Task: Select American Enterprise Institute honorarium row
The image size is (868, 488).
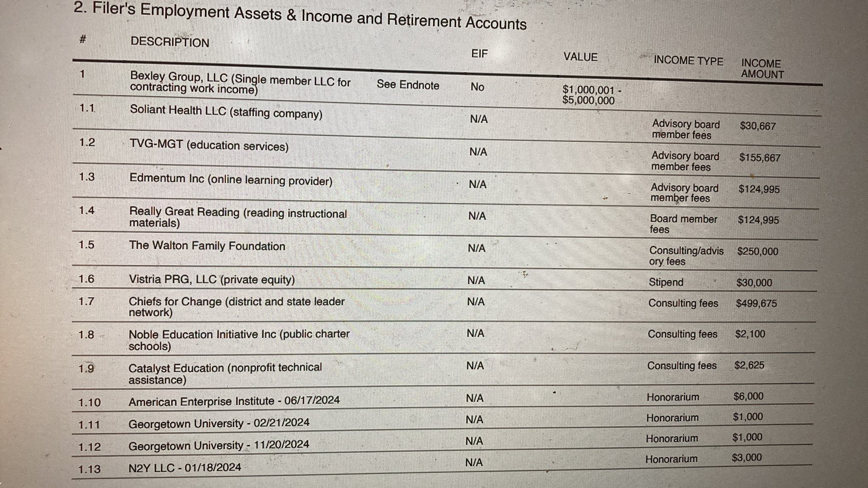Action: (x=442, y=399)
